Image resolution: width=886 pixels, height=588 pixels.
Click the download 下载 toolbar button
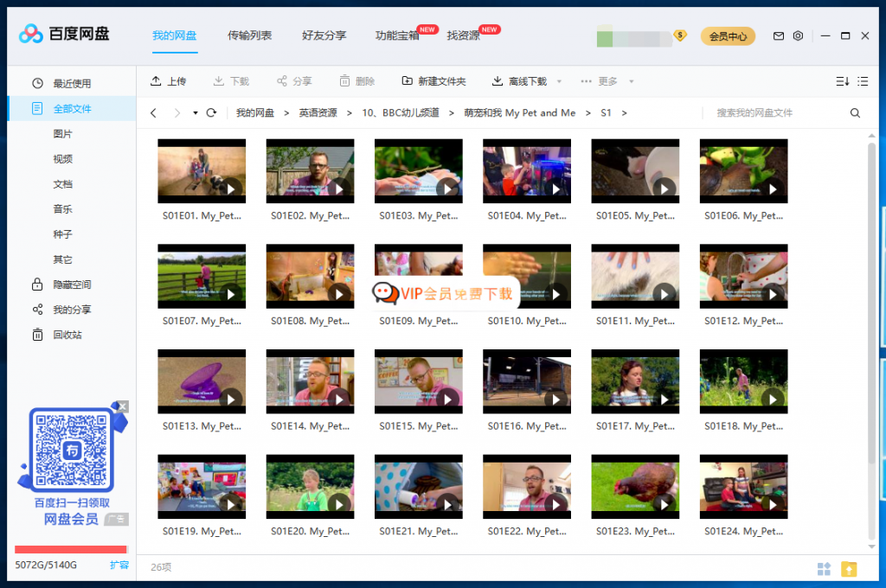pos(231,81)
